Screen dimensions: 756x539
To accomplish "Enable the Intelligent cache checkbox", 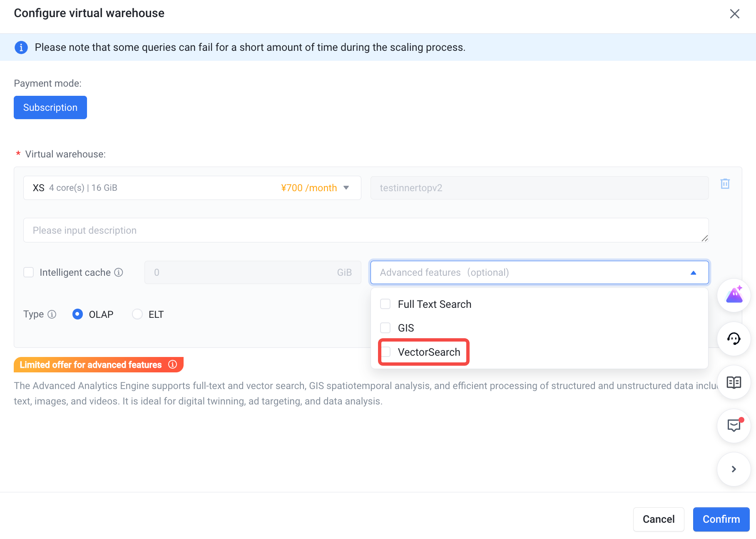I will [x=29, y=272].
